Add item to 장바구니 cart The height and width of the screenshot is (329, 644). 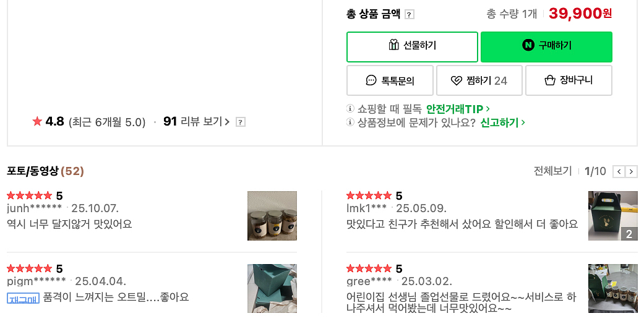[569, 80]
